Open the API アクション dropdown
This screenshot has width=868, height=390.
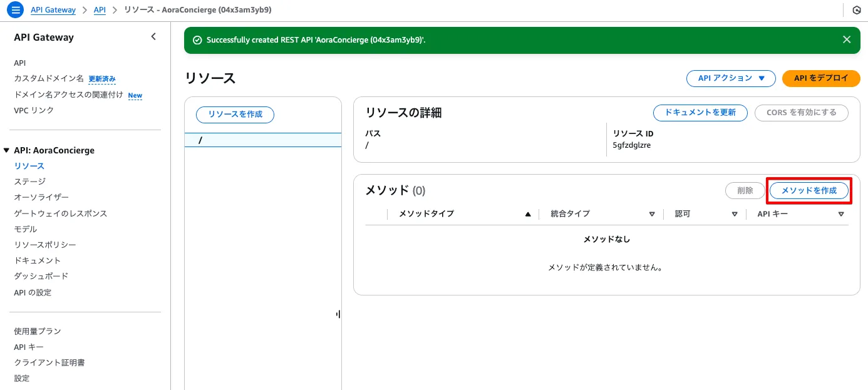pyautogui.click(x=732, y=78)
